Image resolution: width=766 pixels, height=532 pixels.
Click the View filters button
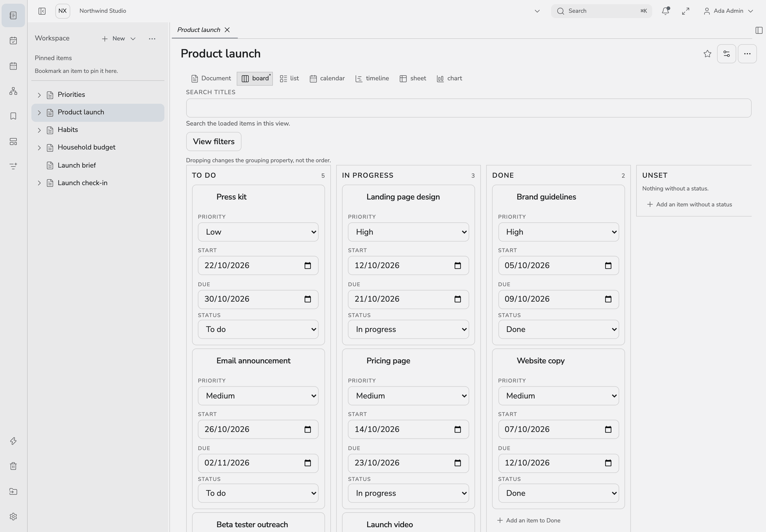(214, 142)
